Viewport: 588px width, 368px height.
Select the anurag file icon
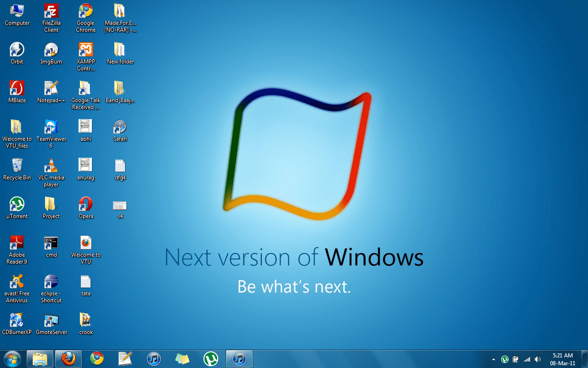(x=85, y=169)
